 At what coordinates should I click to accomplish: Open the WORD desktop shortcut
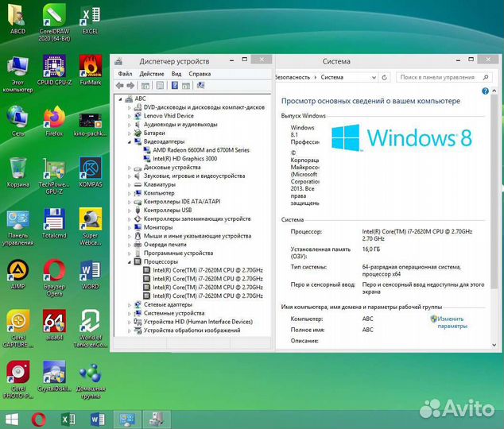click(91, 274)
